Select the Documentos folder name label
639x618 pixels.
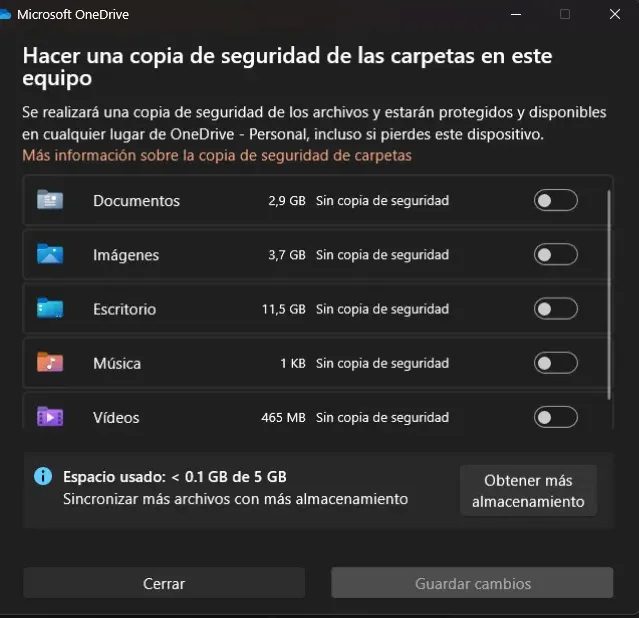(136, 201)
